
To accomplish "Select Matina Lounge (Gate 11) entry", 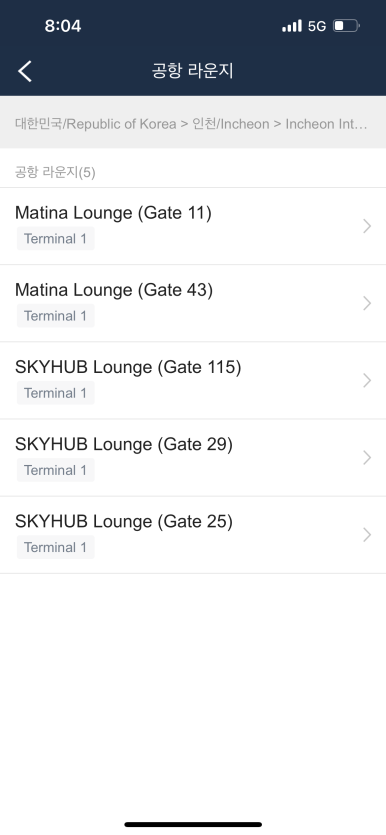I will [193, 226].
